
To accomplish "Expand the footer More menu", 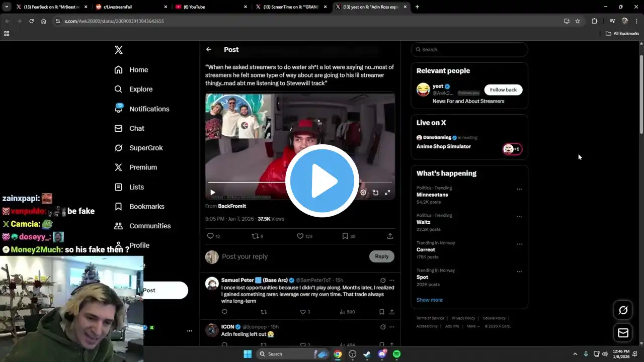I will 472,326.
